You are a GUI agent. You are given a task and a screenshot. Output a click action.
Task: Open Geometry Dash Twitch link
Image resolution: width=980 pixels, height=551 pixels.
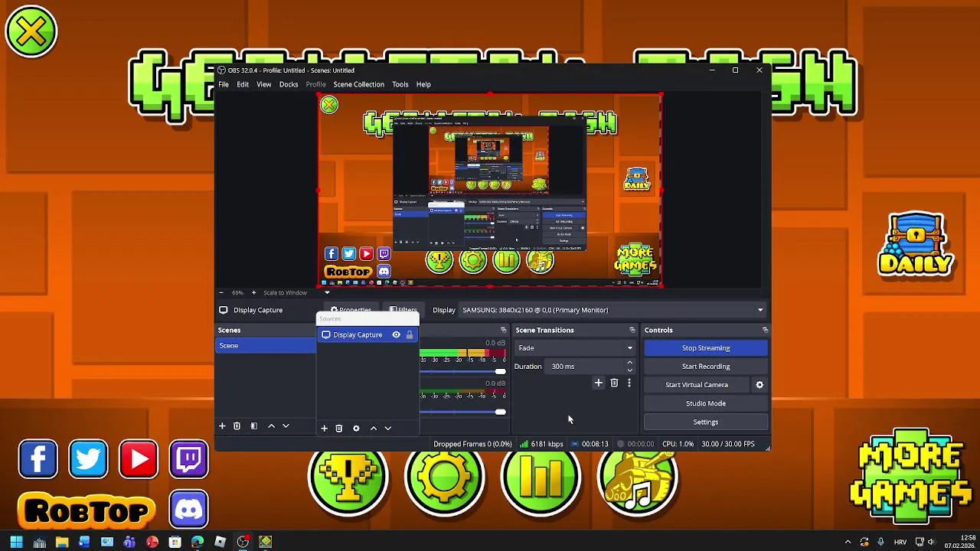[x=188, y=459]
